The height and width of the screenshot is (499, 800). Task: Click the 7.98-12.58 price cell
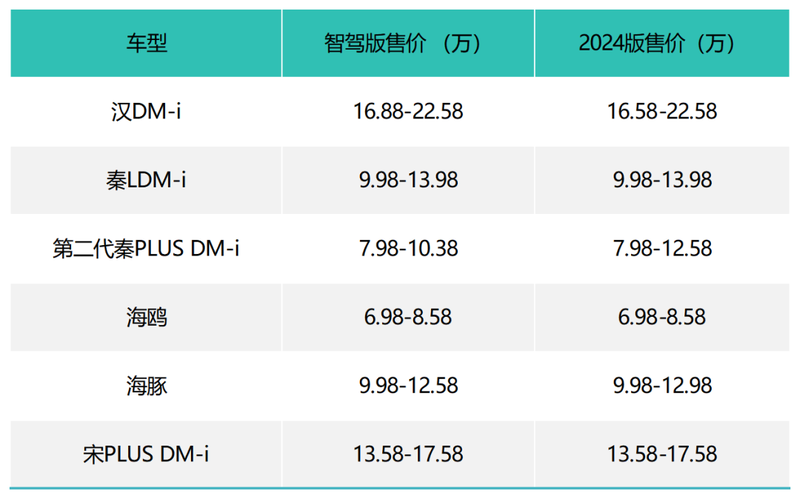(662, 248)
